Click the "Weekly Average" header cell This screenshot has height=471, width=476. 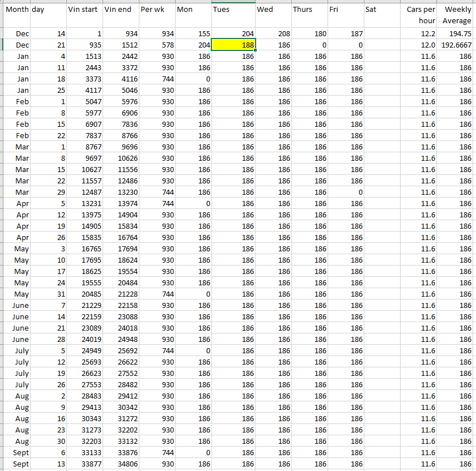pos(457,15)
